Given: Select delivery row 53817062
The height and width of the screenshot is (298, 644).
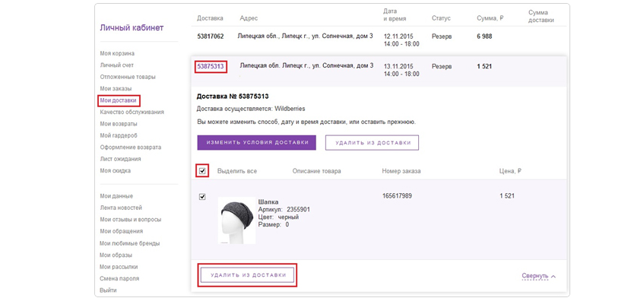Looking at the screenshot, I should [379, 40].
